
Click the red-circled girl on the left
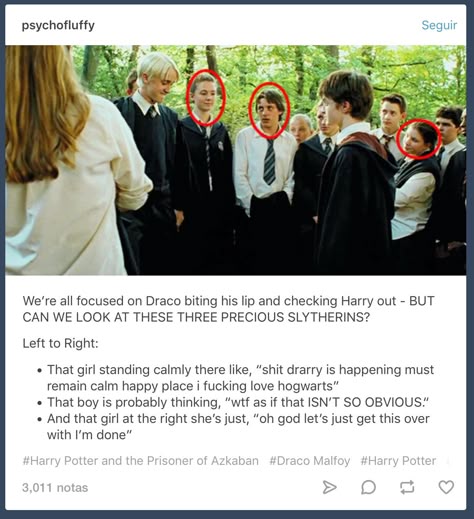206,98
